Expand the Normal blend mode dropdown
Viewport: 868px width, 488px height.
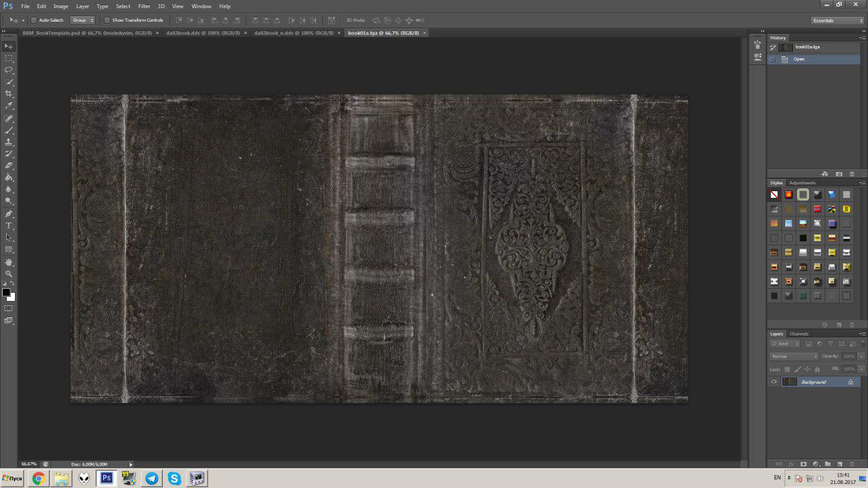794,357
